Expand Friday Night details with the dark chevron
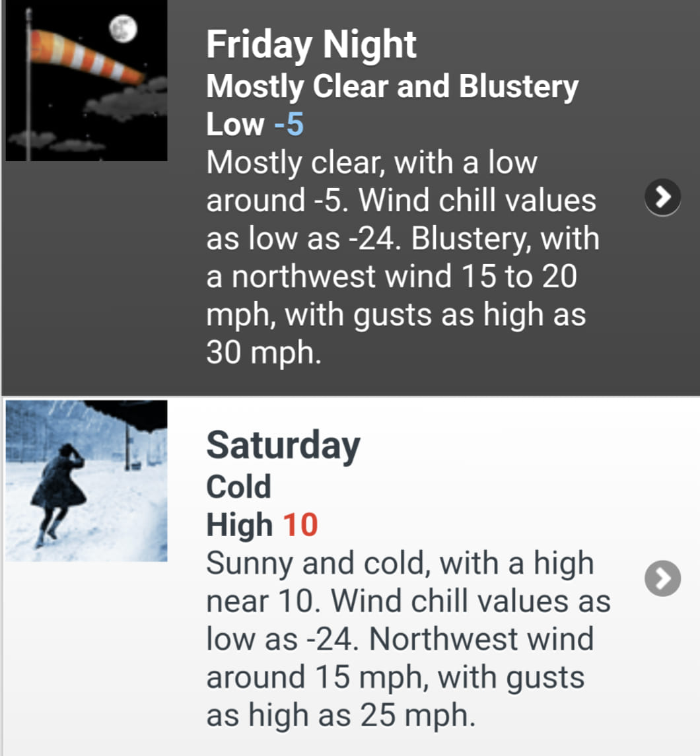700x756 pixels. pos(662,197)
